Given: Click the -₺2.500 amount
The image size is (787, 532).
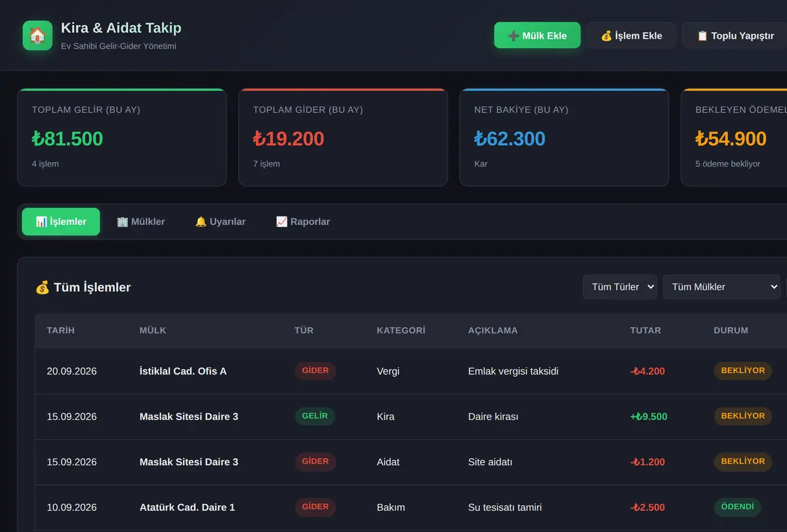Looking at the screenshot, I should (647, 507).
